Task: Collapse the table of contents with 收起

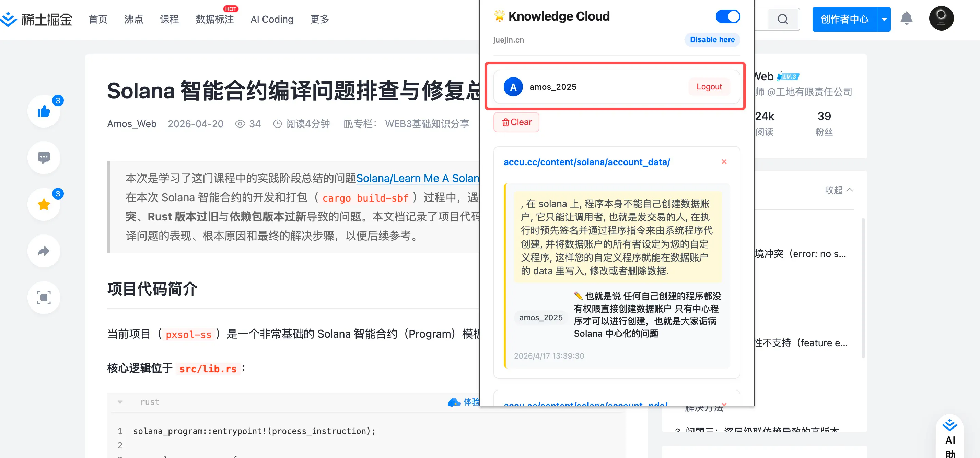Action: coord(839,190)
